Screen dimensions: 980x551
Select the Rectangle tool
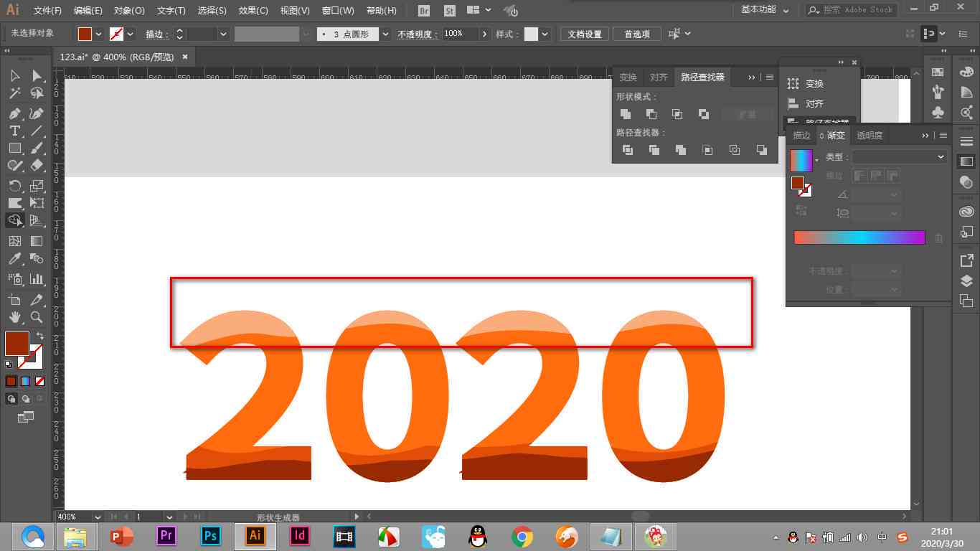[x=14, y=148]
